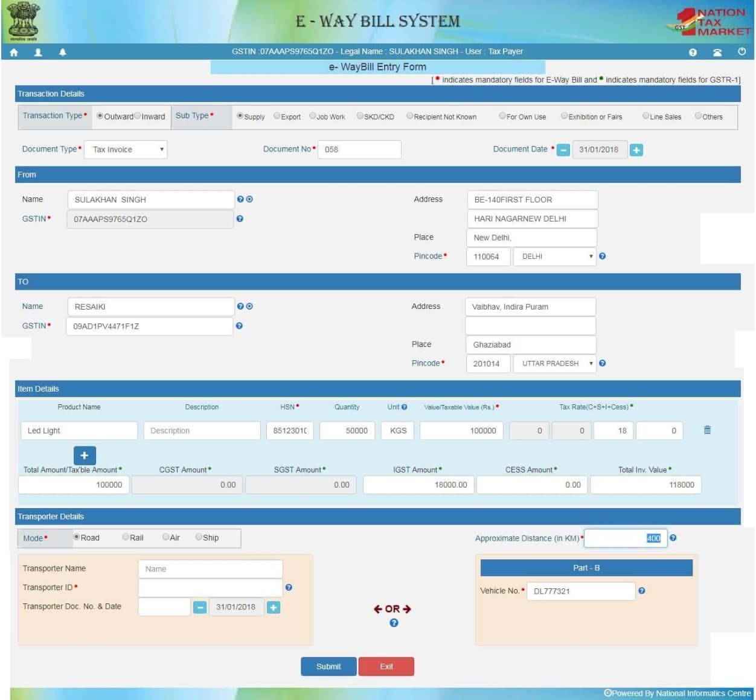Click Vehicle No field DL777321

[x=581, y=591]
